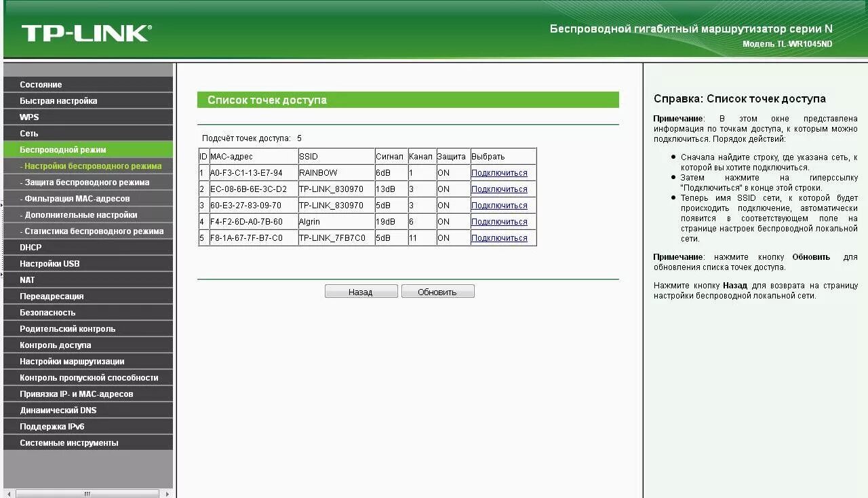
Task: Open Защита беспроводного режима submenu
Action: point(88,182)
